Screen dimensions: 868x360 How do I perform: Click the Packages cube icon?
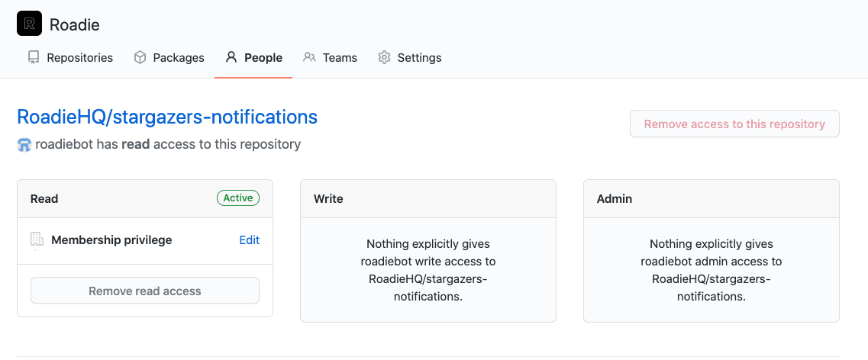point(140,57)
